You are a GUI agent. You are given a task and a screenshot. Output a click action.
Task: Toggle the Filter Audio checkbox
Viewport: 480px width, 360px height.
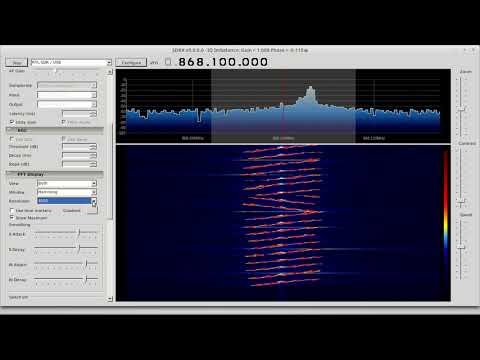tap(63, 122)
